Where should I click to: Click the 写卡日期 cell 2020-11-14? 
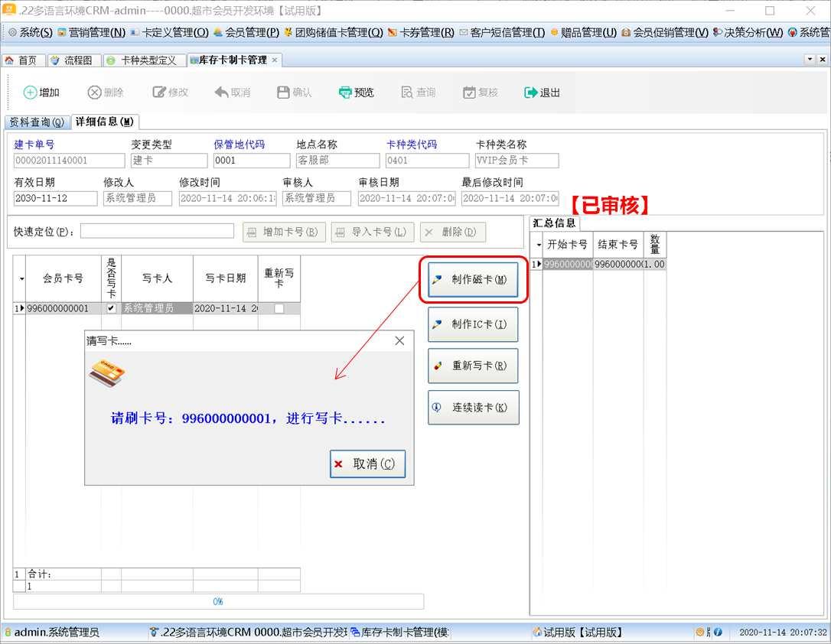(225, 308)
